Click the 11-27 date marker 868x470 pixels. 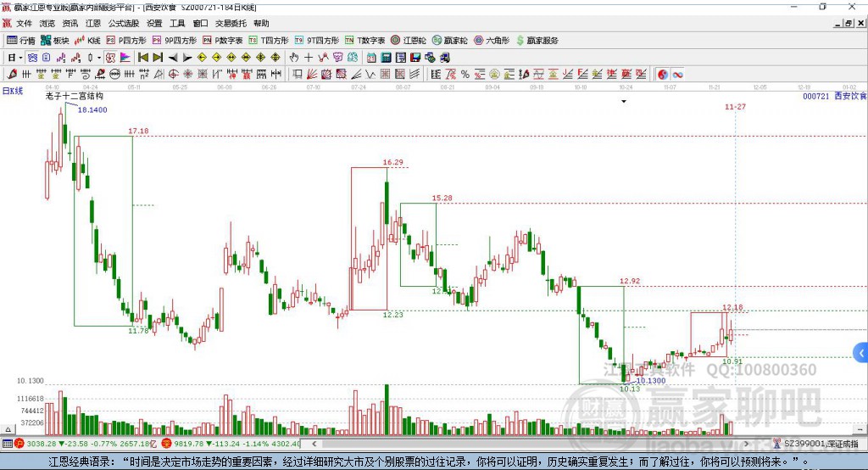tap(735, 106)
